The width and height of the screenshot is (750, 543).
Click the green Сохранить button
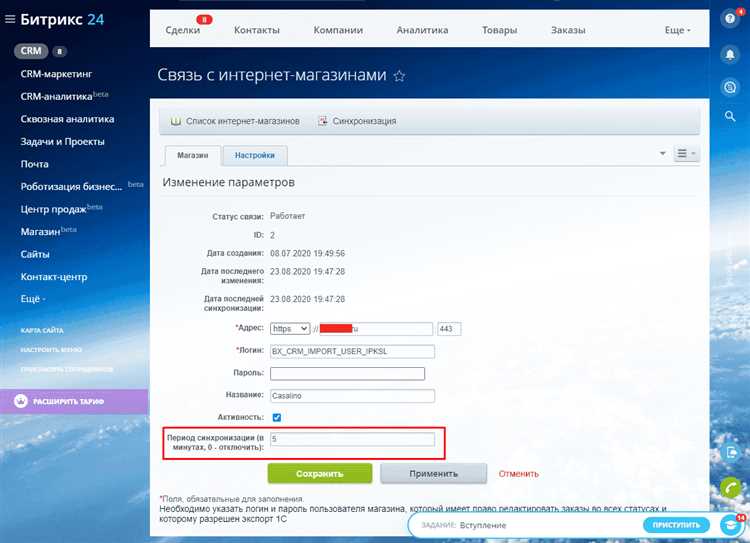(x=320, y=474)
